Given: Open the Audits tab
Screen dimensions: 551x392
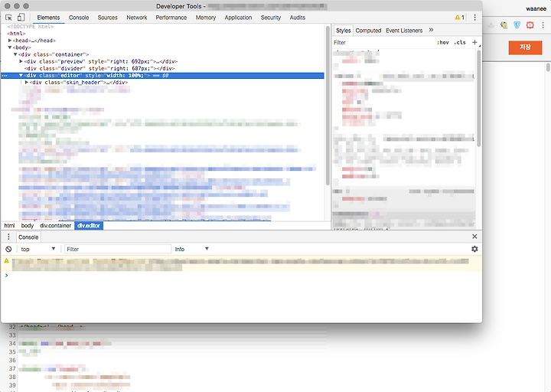Looking at the screenshot, I should click(297, 18).
